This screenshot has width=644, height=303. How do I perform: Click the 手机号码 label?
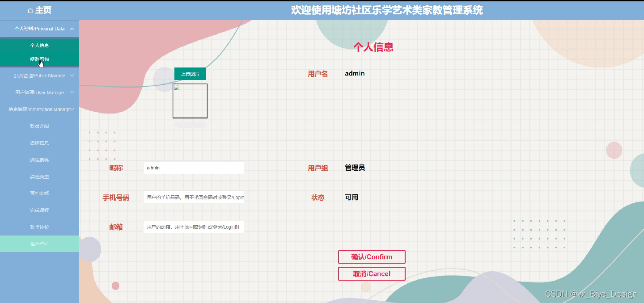(116, 198)
